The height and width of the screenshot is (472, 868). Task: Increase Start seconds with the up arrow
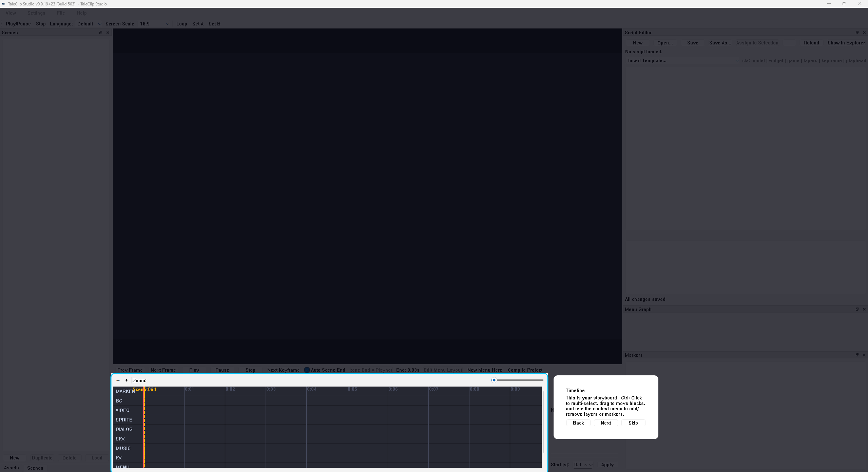point(585,465)
